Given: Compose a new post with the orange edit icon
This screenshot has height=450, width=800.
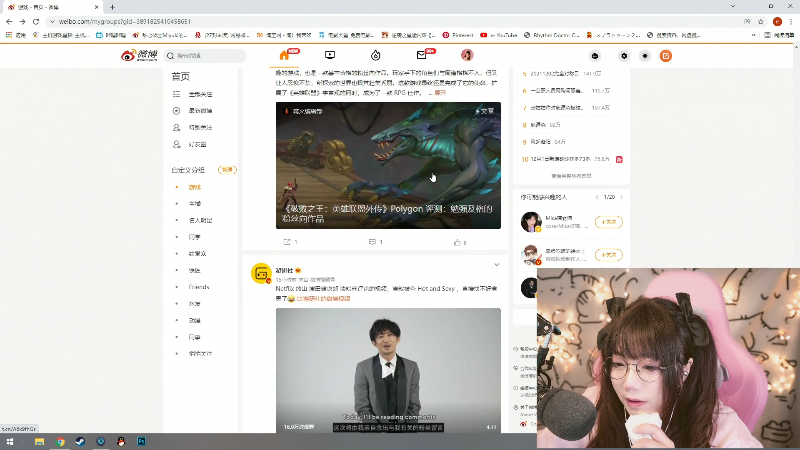Looking at the screenshot, I should (665, 56).
